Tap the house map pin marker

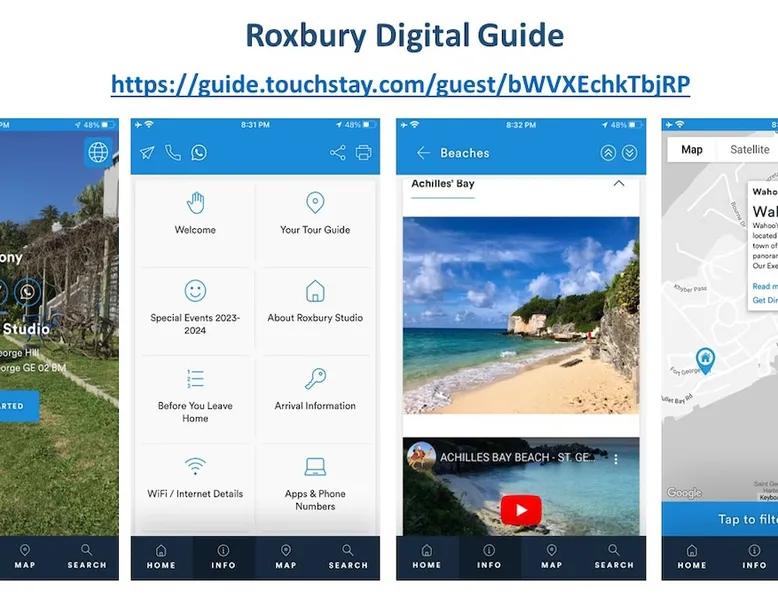point(705,360)
